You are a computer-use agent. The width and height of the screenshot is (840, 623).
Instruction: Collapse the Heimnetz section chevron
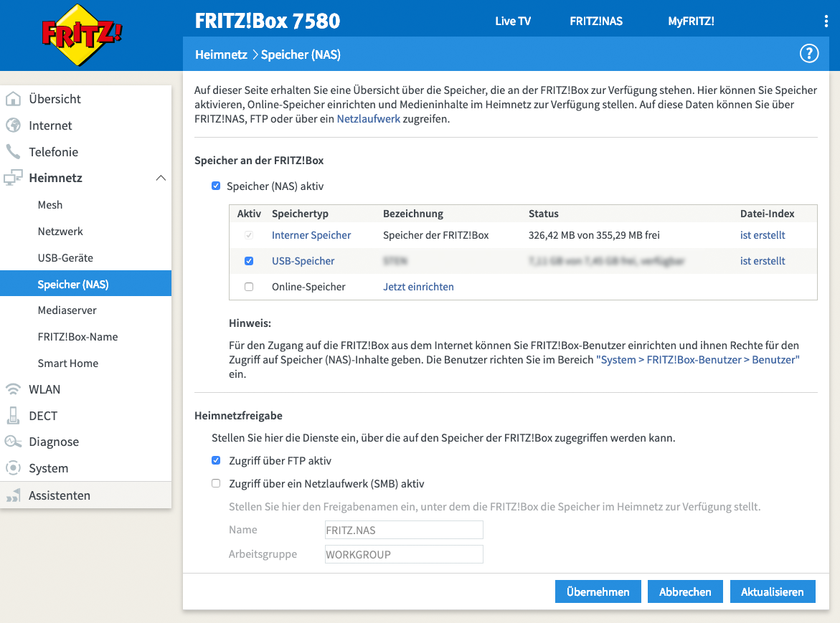click(x=161, y=178)
